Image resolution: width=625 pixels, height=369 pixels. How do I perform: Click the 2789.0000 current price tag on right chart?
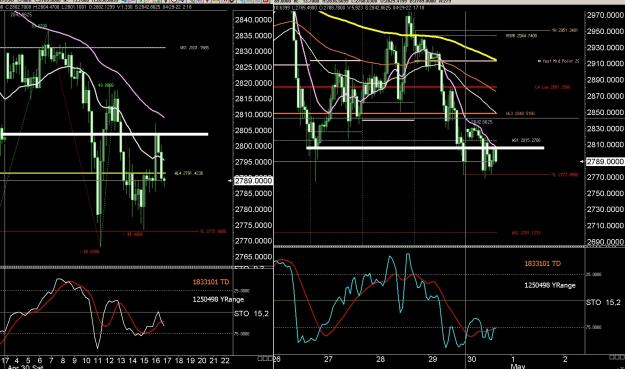(x=605, y=161)
